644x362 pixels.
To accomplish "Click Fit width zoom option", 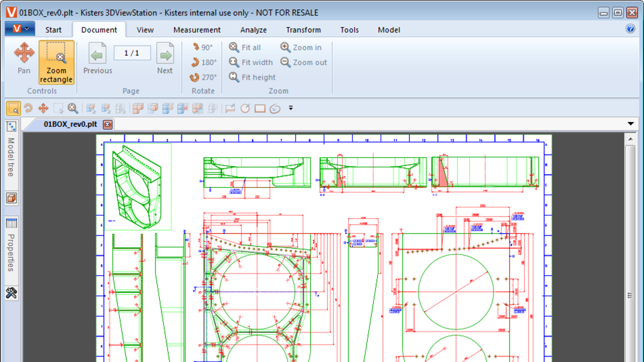I will coord(251,63).
